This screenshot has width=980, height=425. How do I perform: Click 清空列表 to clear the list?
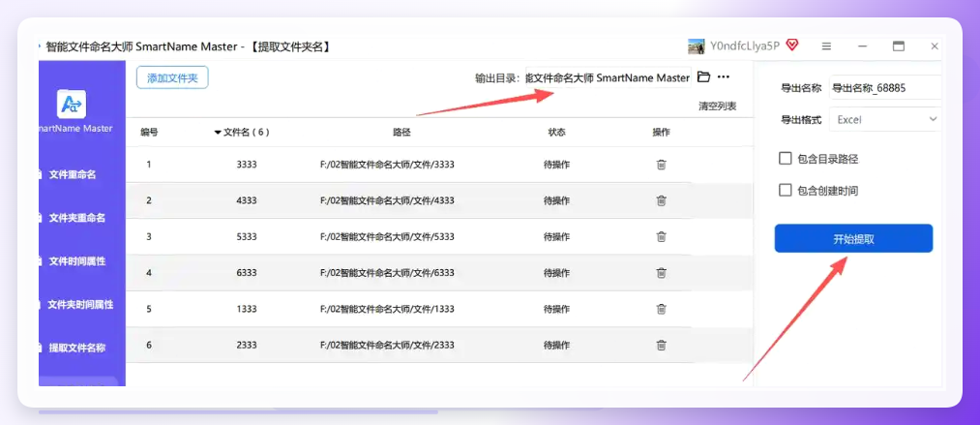point(717,106)
